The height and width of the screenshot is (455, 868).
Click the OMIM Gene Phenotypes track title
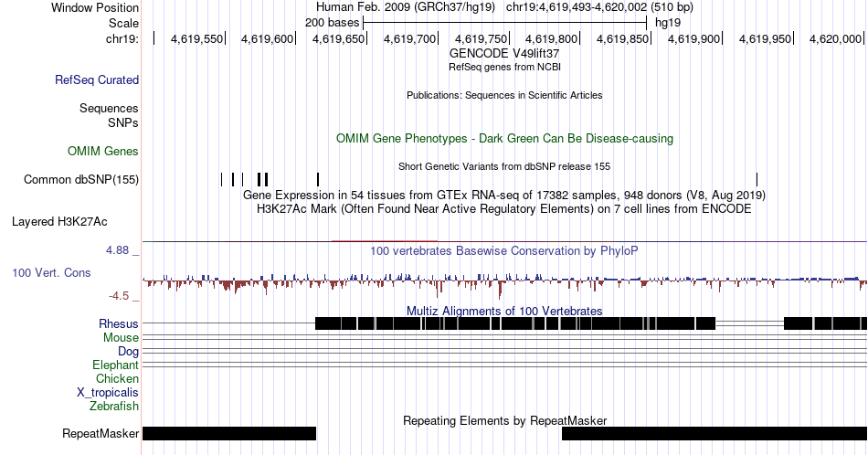click(x=504, y=138)
